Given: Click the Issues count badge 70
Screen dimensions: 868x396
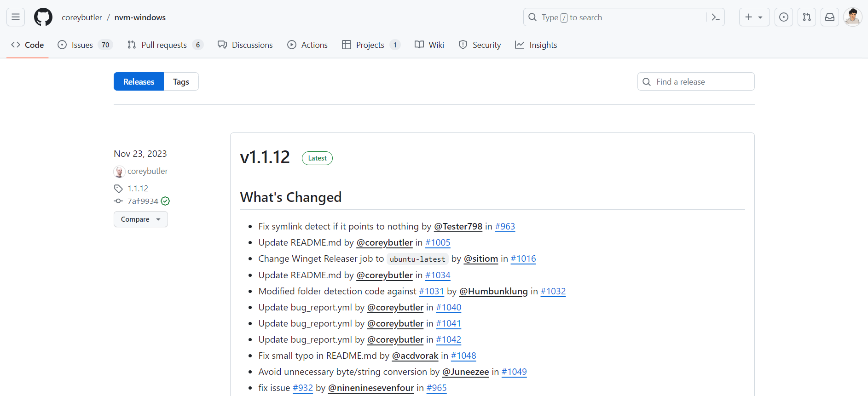Looking at the screenshot, I should tap(105, 45).
